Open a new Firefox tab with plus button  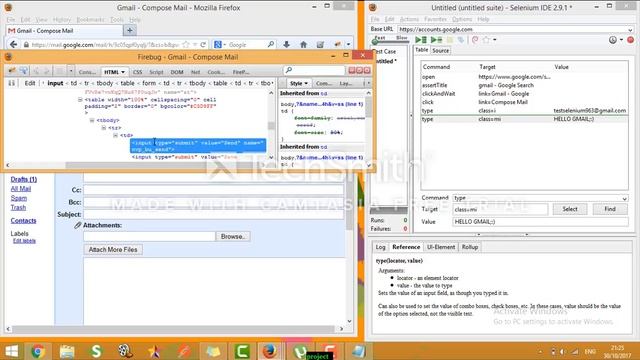point(130,30)
